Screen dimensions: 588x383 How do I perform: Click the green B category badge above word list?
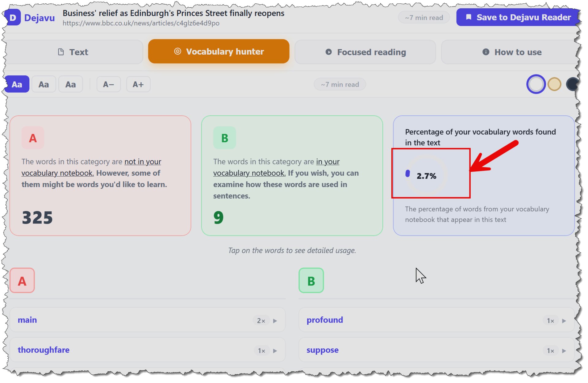point(311,281)
